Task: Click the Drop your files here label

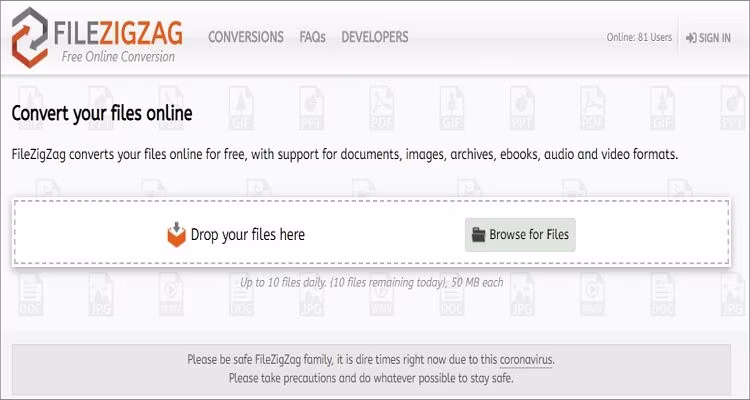Action: tap(248, 235)
